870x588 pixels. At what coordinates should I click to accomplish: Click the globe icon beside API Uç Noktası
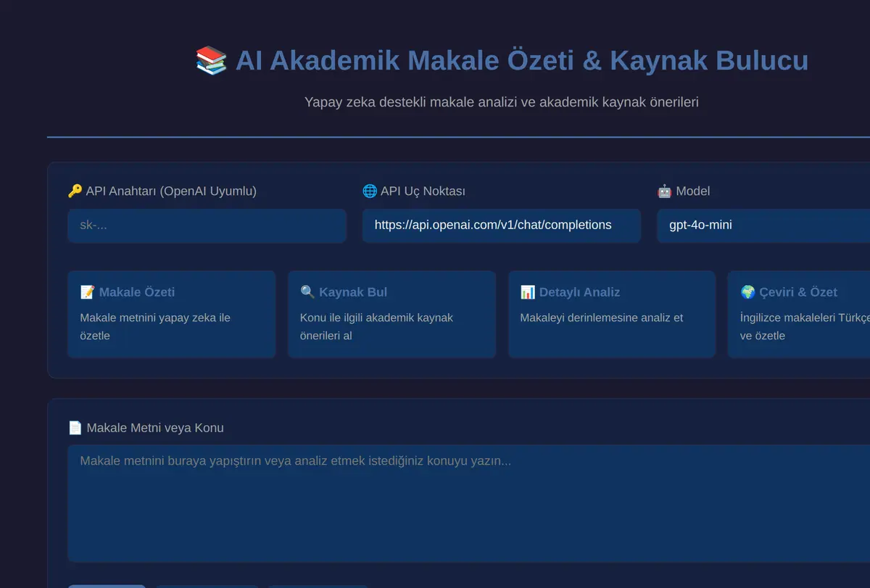pos(370,191)
